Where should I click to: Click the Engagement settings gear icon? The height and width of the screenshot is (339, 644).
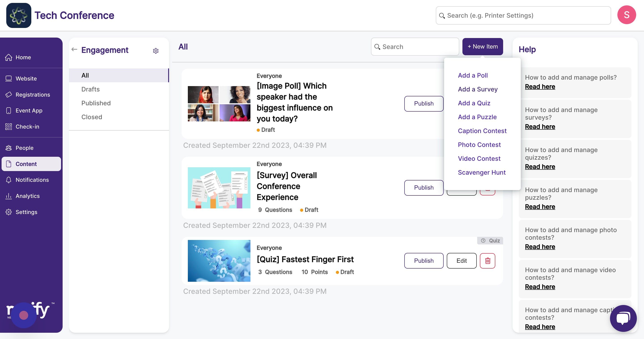(155, 51)
